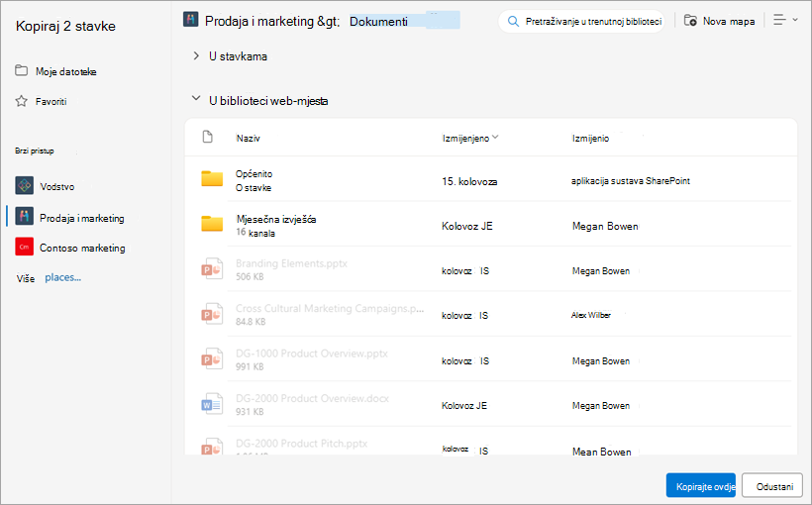Click the Favoriti star icon

(x=21, y=101)
